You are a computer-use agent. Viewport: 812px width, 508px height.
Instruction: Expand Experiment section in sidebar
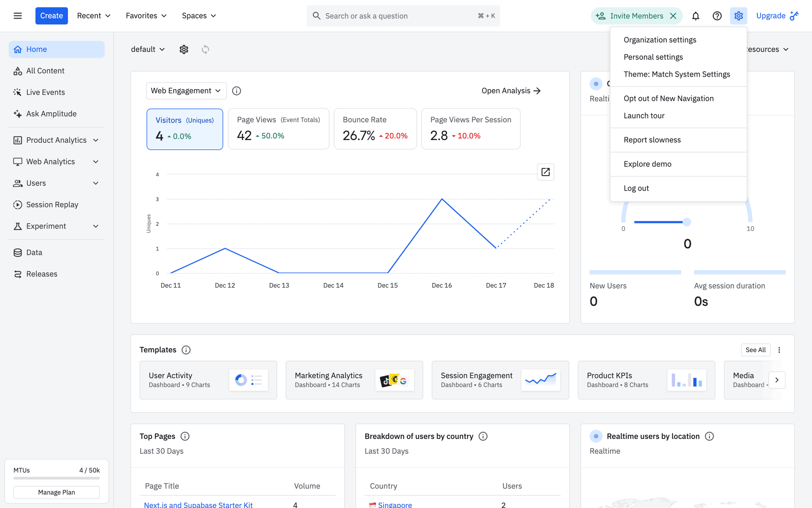point(57,226)
